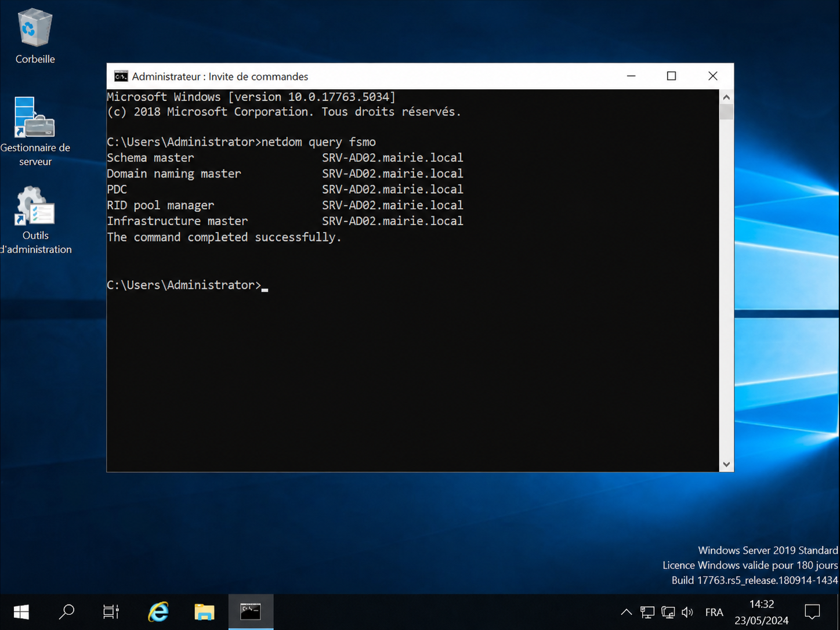Open the clock showing 14:32
Screen dimensions: 840x630
coord(762,612)
